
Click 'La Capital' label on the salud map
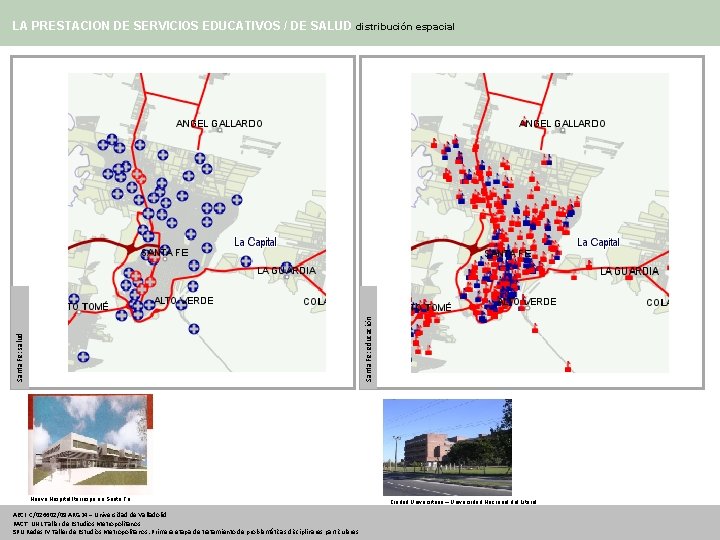click(x=255, y=242)
